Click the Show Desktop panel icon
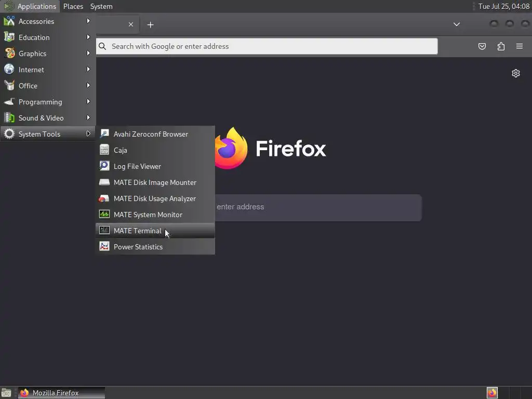Viewport: 532px width, 399px height. (6, 393)
